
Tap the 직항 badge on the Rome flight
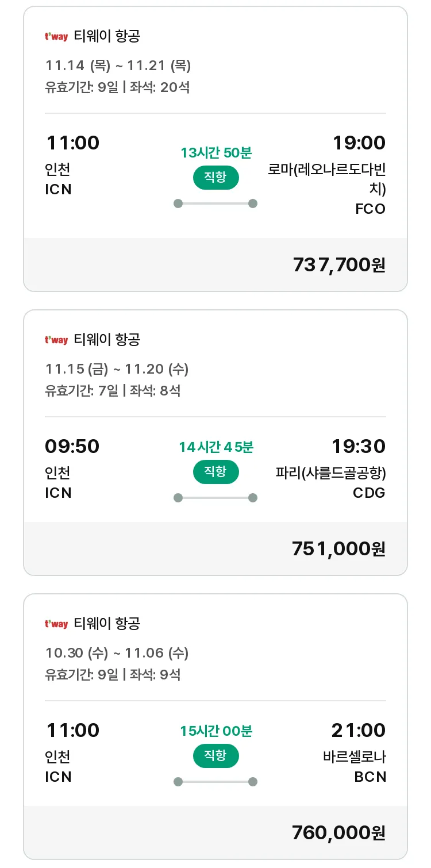coord(215,178)
